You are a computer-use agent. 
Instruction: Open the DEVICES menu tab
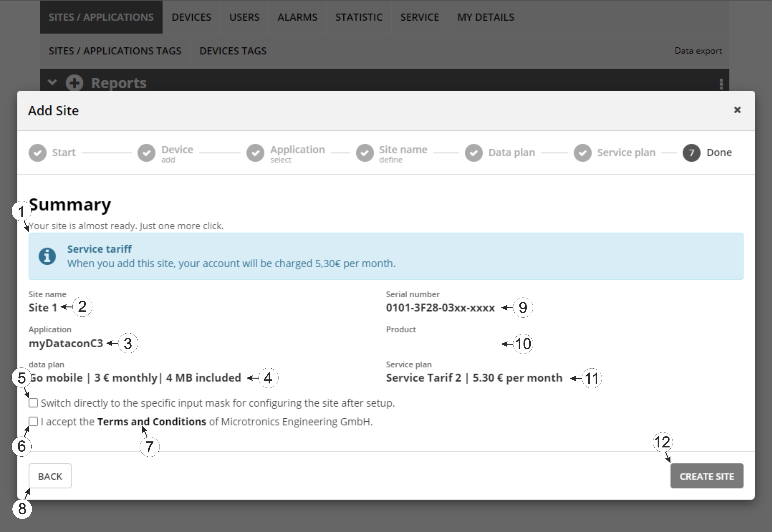click(x=191, y=17)
